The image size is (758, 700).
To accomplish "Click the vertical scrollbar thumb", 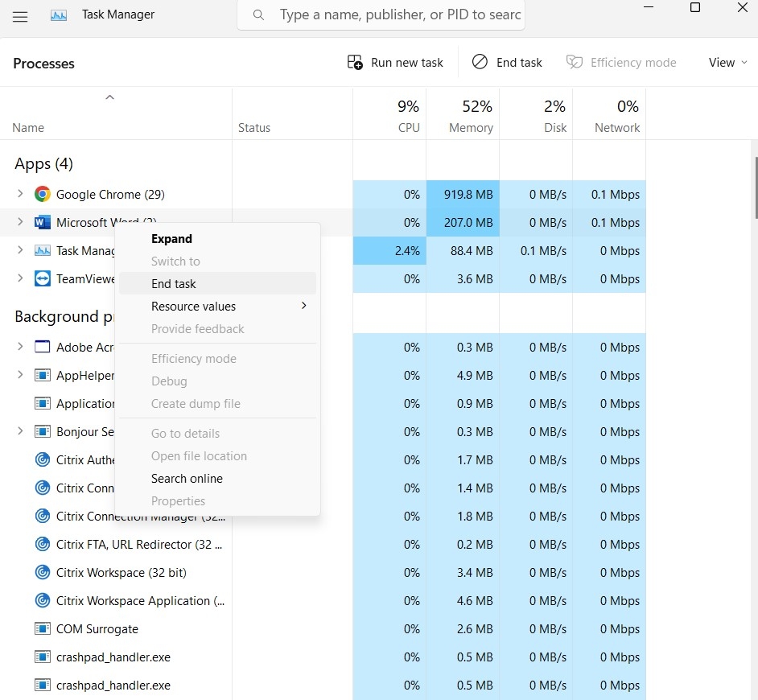I will point(756,187).
